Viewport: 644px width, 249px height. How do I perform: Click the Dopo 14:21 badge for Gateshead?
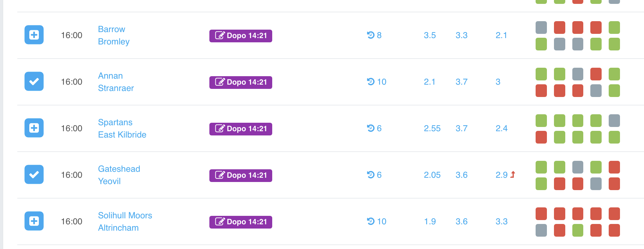click(x=240, y=175)
